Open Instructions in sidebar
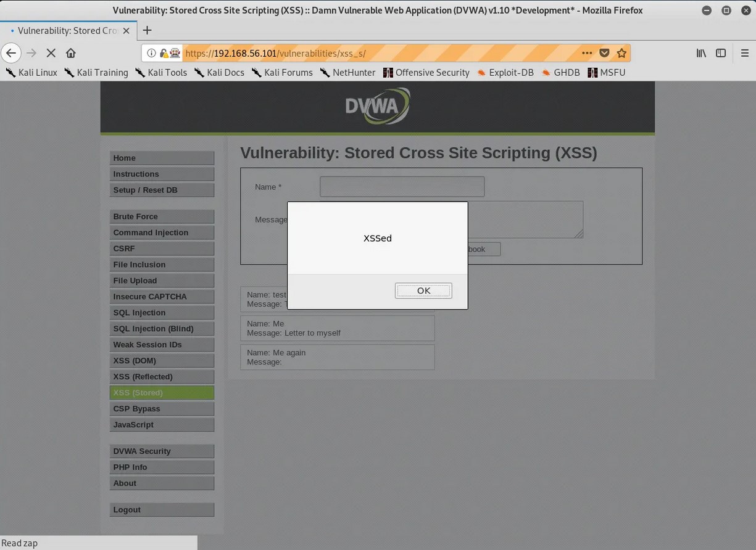The width and height of the screenshot is (756, 550). coord(162,174)
